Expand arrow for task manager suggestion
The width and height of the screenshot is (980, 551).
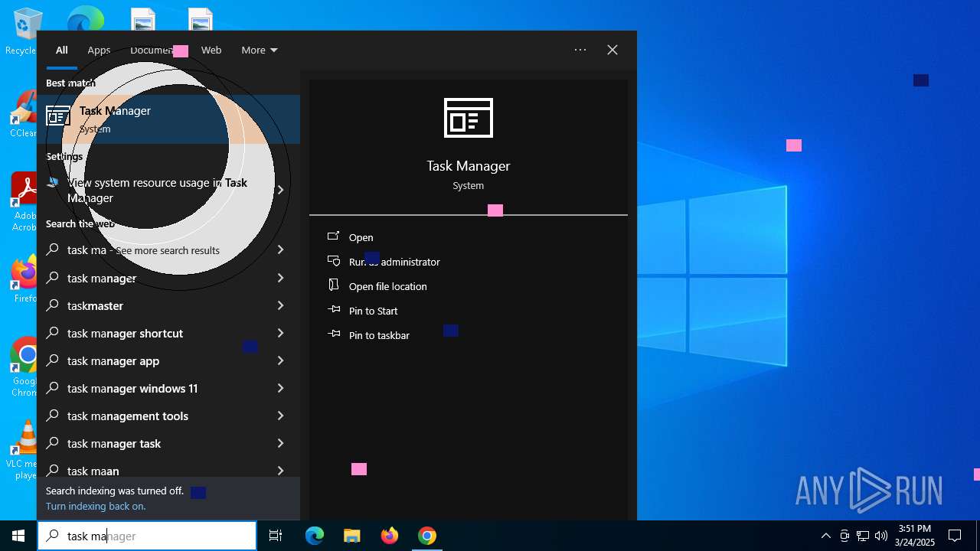pos(280,278)
